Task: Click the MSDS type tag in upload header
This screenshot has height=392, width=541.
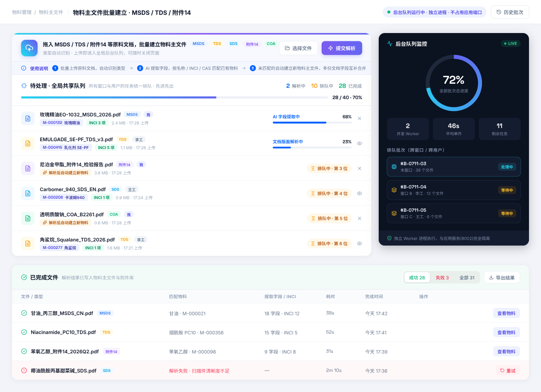Action: [x=199, y=44]
